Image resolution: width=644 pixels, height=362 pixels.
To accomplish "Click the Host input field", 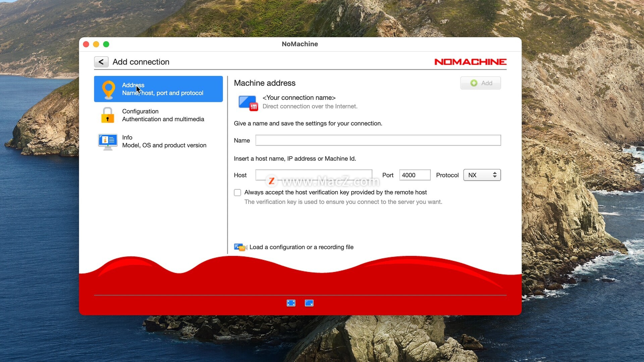I will (314, 175).
